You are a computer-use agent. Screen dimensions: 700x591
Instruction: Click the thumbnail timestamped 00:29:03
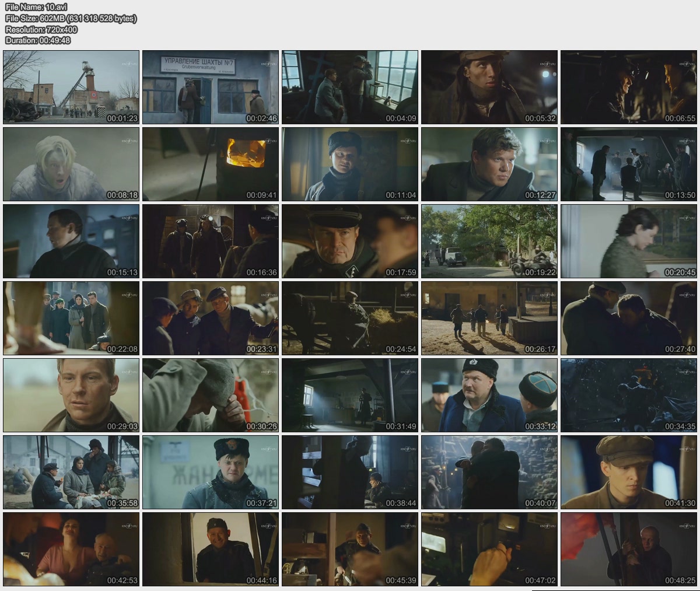71,395
